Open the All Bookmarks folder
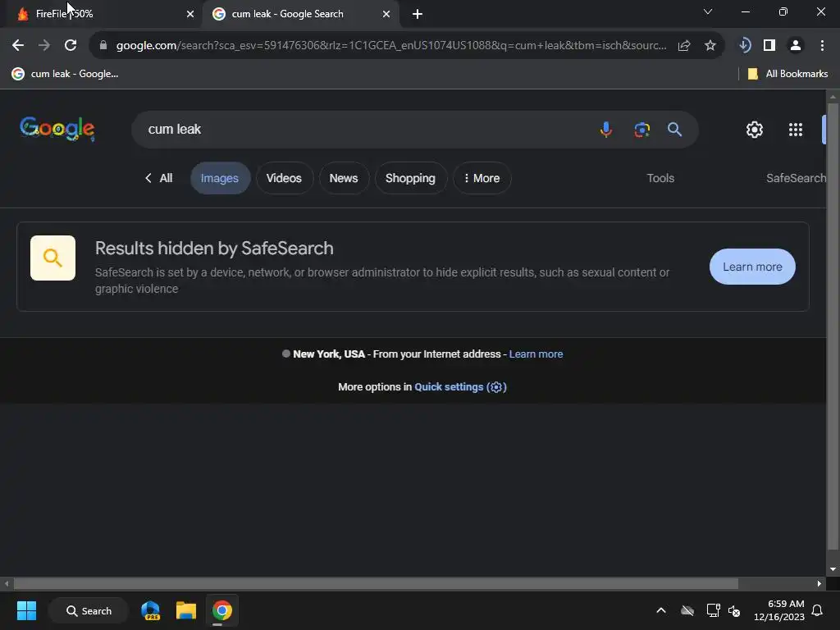Viewport: 840px width, 630px height. [x=787, y=74]
